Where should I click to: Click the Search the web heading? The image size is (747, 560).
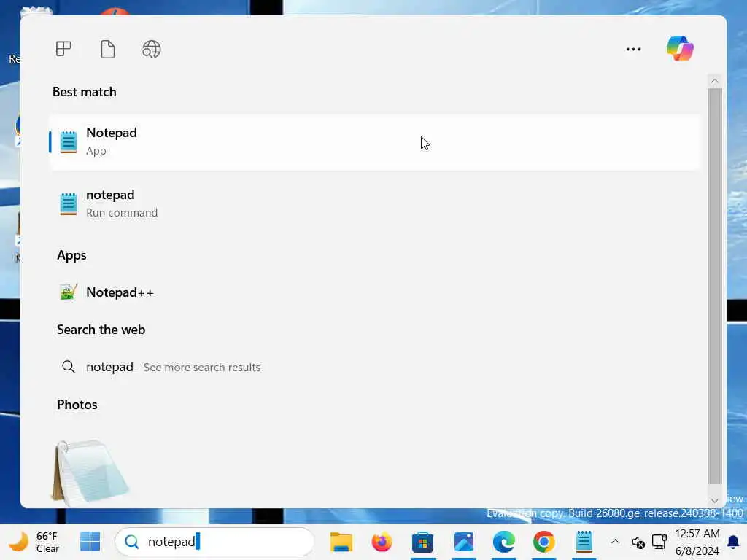point(101,330)
